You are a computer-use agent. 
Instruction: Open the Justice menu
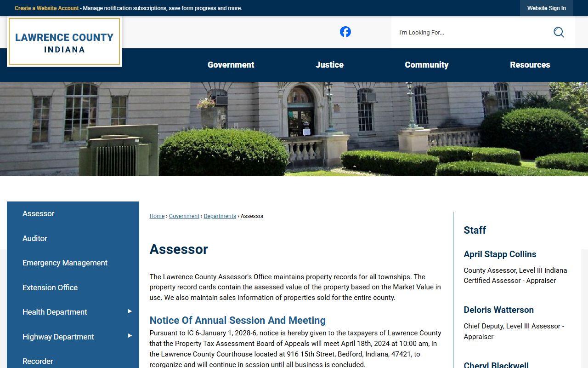[329, 65]
